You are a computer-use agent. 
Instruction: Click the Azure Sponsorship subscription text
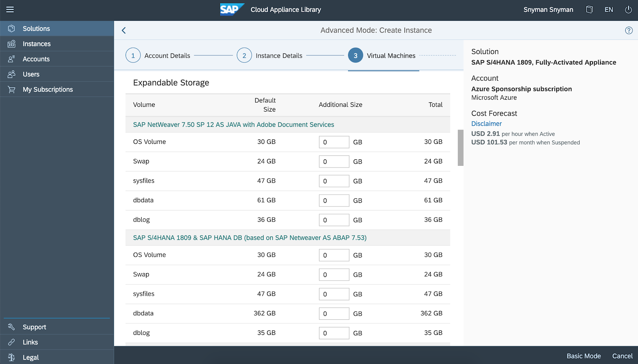(x=522, y=89)
